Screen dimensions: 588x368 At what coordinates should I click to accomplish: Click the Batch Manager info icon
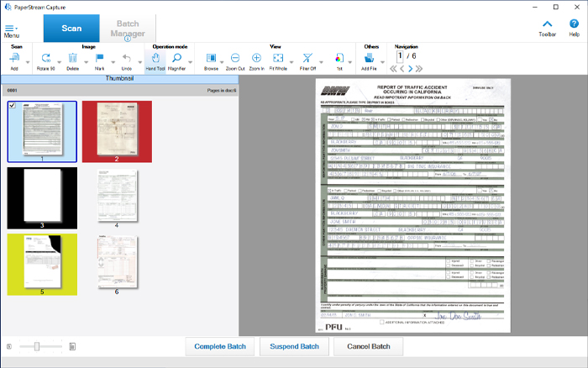128,39
